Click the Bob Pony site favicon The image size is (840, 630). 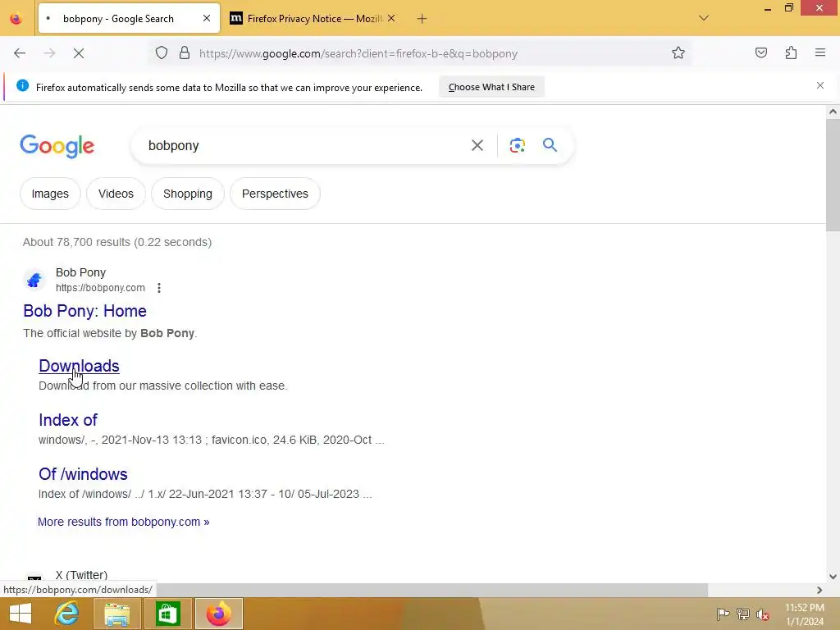34,280
